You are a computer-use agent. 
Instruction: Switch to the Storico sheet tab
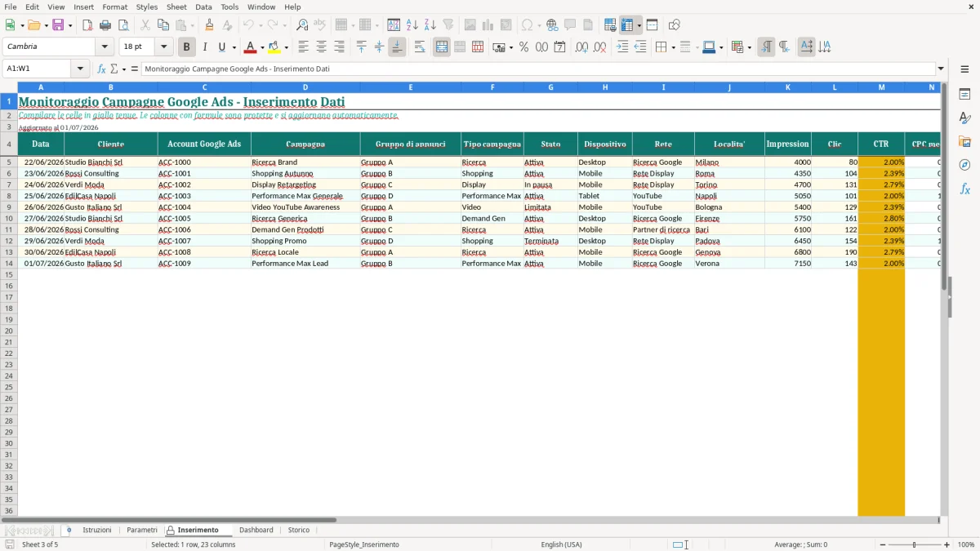point(299,530)
